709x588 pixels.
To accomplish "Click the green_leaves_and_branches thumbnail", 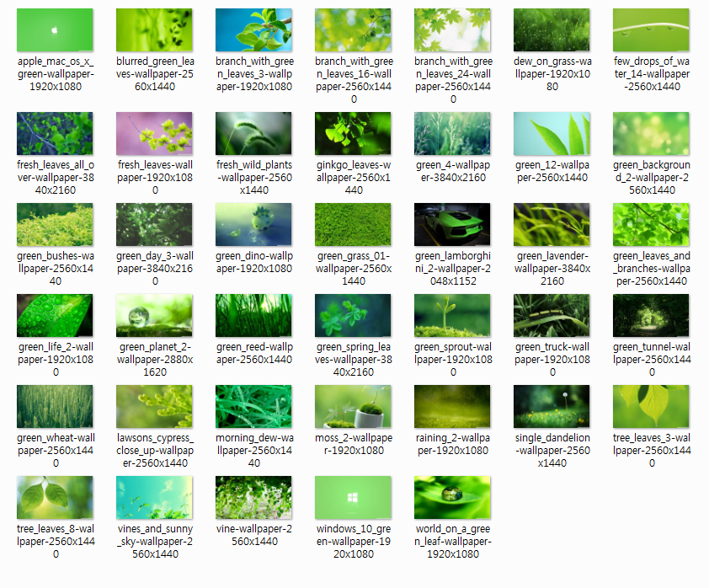I will (x=651, y=224).
